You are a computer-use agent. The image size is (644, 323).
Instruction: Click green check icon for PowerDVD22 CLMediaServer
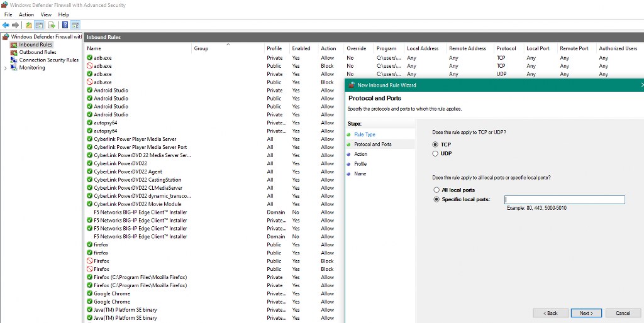pyautogui.click(x=89, y=187)
